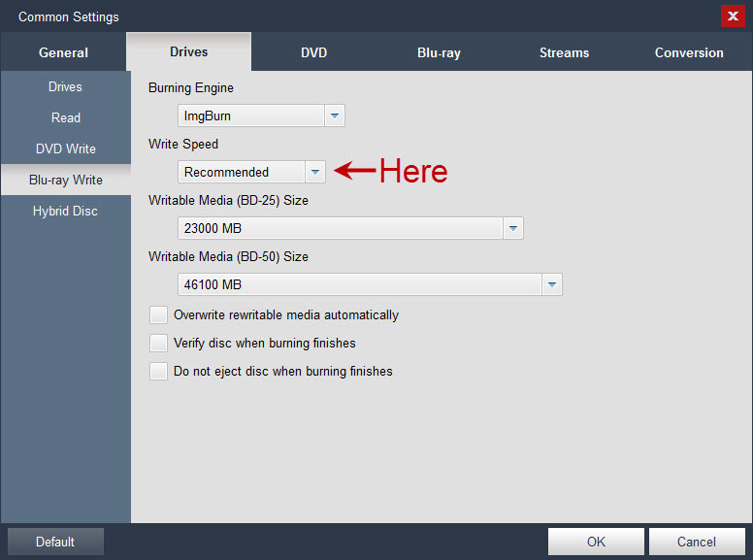This screenshot has height=560, width=753.
Task: Open the BD-25 size dropdown arrow
Action: [x=512, y=228]
